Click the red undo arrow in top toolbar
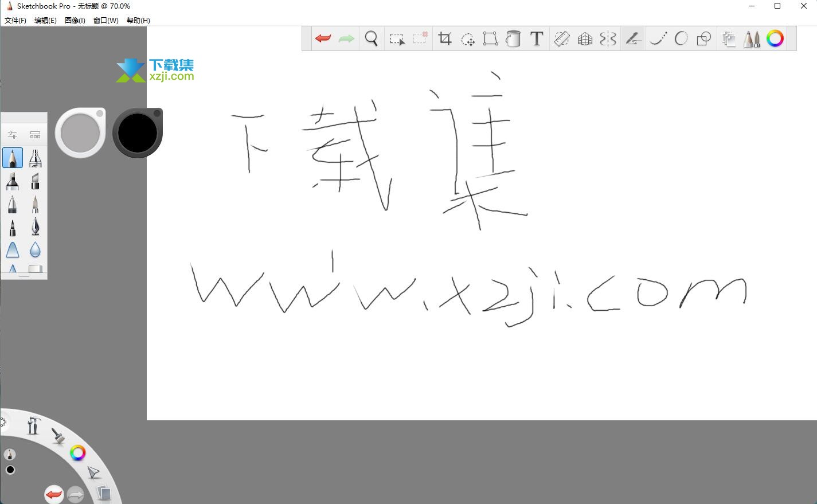Viewport: 817px width, 504px height. [323, 38]
